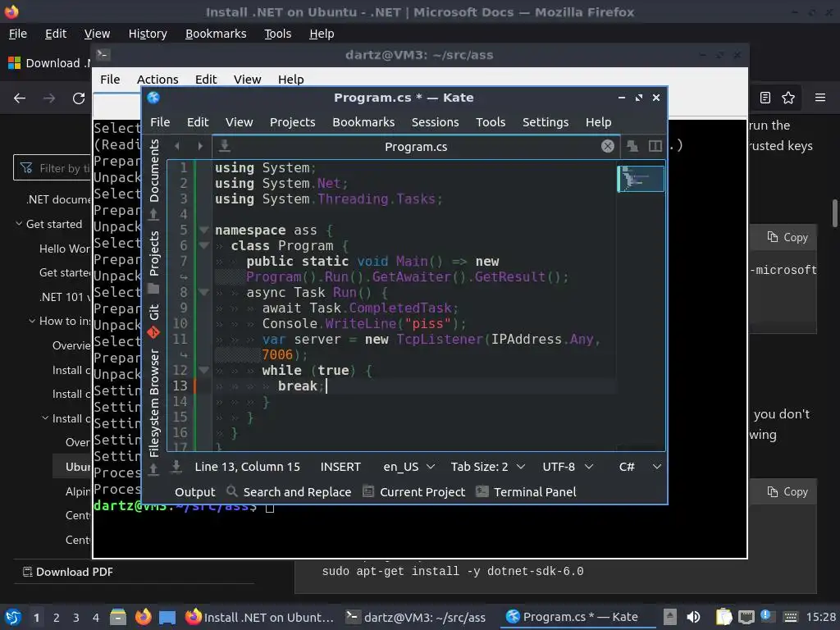840x630 pixels.
Task: Click the terminal icon in terminal title bar
Action: (x=103, y=55)
